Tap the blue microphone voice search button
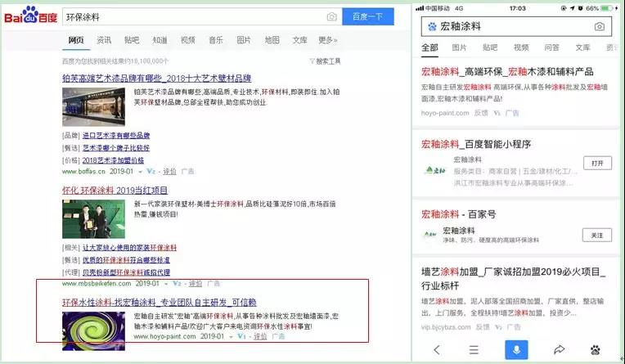625x364 pixels. [515, 349]
